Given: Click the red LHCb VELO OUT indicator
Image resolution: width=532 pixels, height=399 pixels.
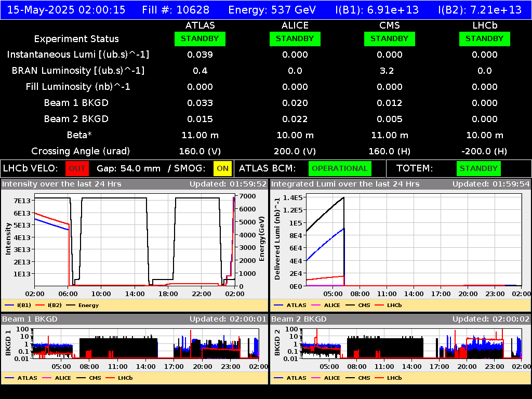Looking at the screenshot, I should click(x=77, y=168).
